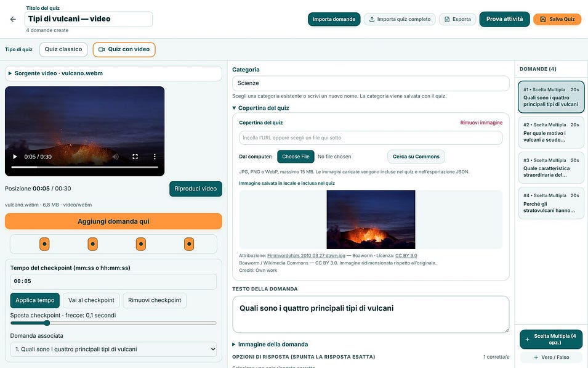Click Choose File for the cover image
The height and width of the screenshot is (368, 588).
(296, 157)
